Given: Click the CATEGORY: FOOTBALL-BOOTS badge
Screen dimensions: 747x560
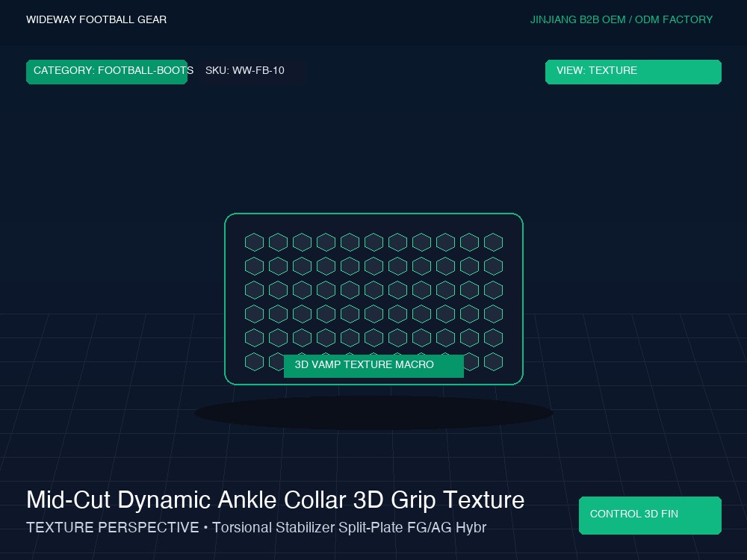Looking at the screenshot, I should coord(107,72).
